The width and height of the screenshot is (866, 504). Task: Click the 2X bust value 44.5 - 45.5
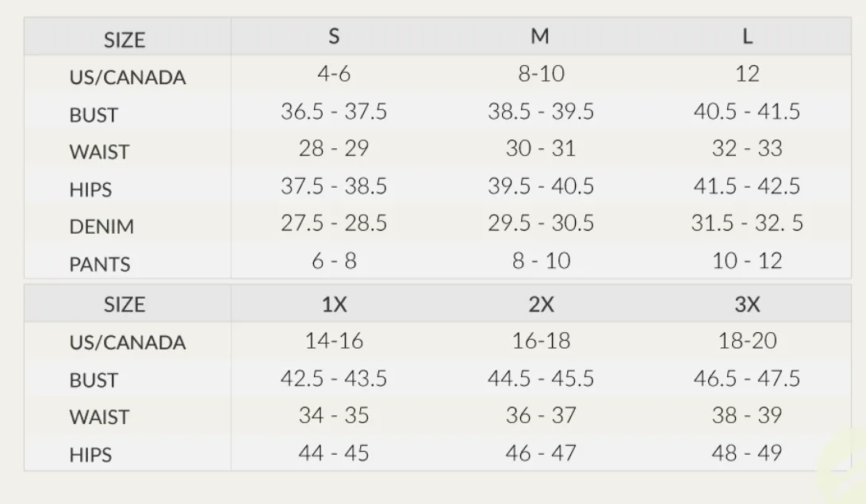541,378
